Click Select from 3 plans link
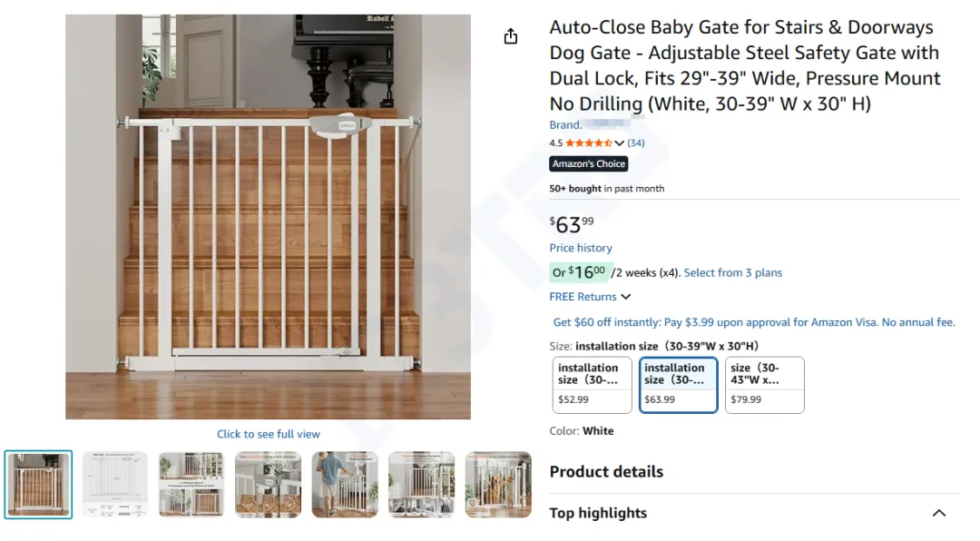This screenshot has width=980, height=541. click(x=732, y=272)
